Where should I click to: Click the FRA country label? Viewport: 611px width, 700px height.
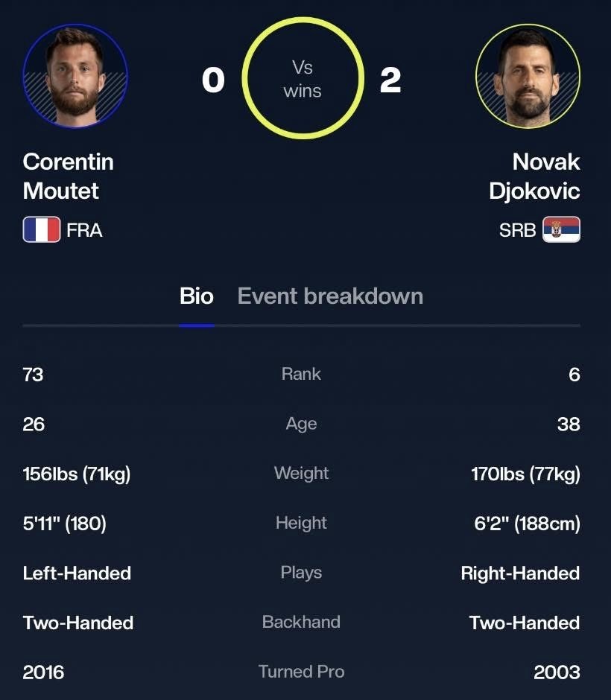click(x=84, y=230)
